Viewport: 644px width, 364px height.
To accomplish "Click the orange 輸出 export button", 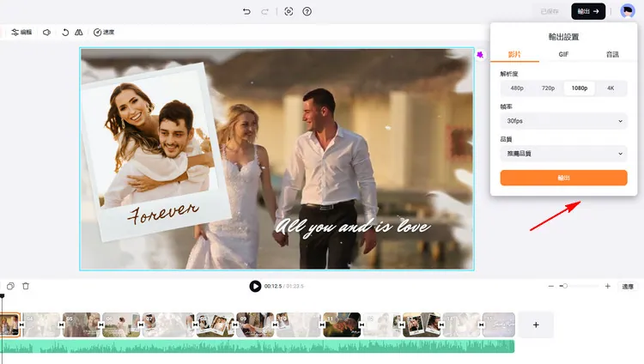I will [563, 178].
